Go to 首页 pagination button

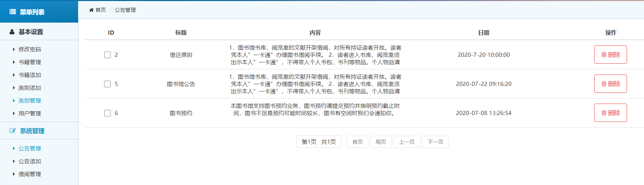point(357,142)
